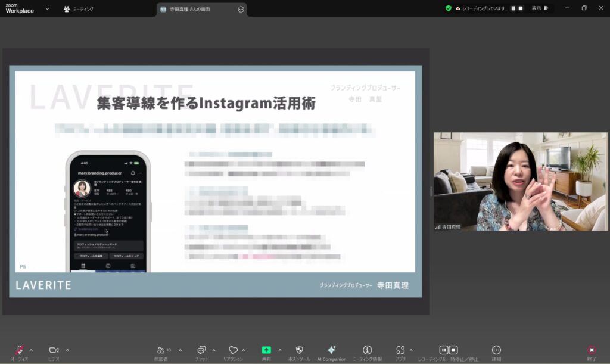
Task: Open the apps icon
Action: click(400, 350)
